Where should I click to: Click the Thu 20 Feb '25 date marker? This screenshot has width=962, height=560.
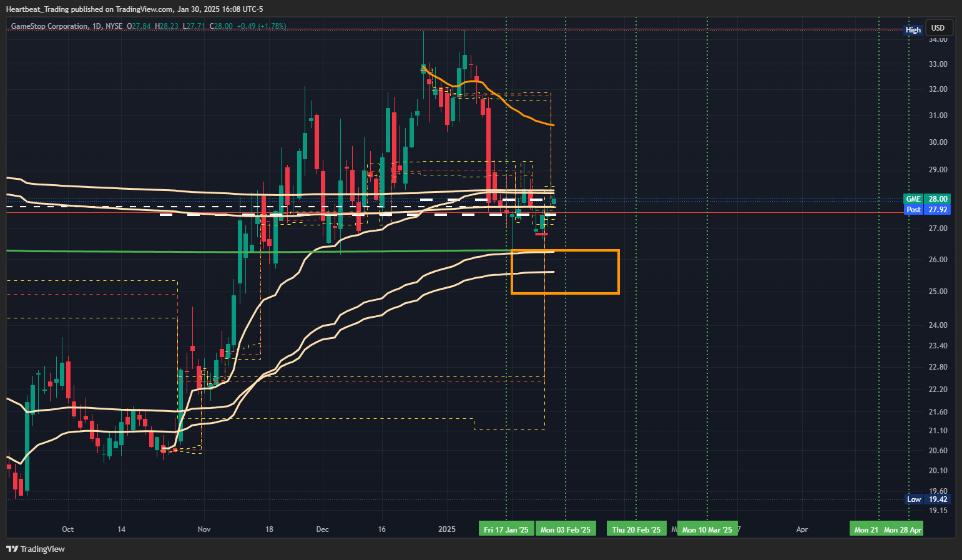[636, 529]
